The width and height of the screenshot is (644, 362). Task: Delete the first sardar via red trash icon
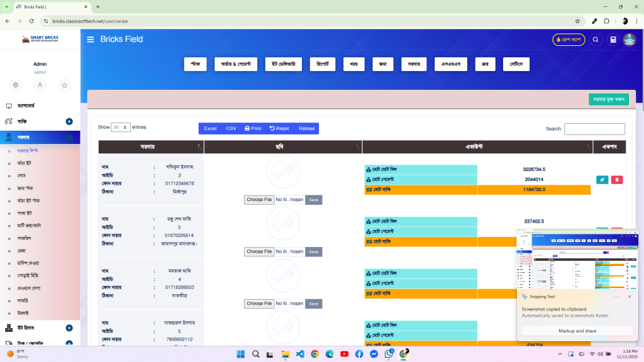[617, 179]
